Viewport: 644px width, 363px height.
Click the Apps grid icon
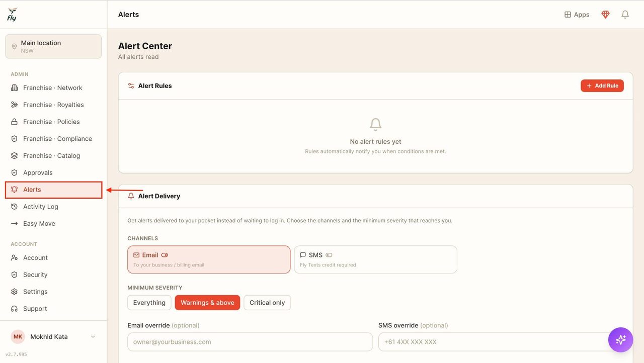coord(568,15)
